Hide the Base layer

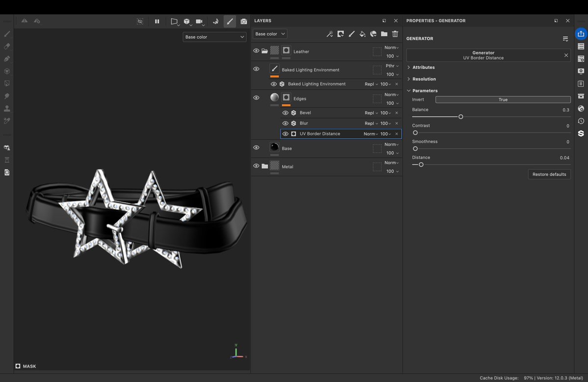[256, 148]
